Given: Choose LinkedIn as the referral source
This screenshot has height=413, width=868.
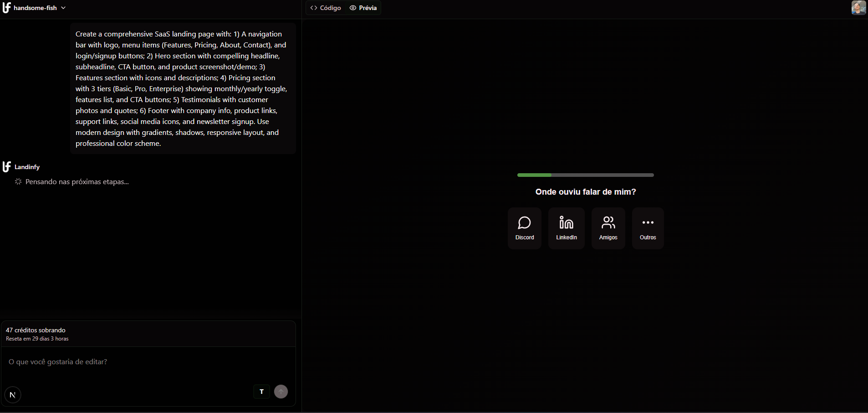Looking at the screenshot, I should click(x=566, y=228).
